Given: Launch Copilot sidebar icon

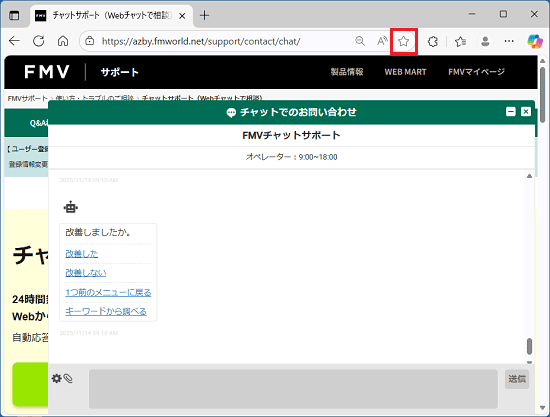Looking at the screenshot, I should pyautogui.click(x=535, y=41).
